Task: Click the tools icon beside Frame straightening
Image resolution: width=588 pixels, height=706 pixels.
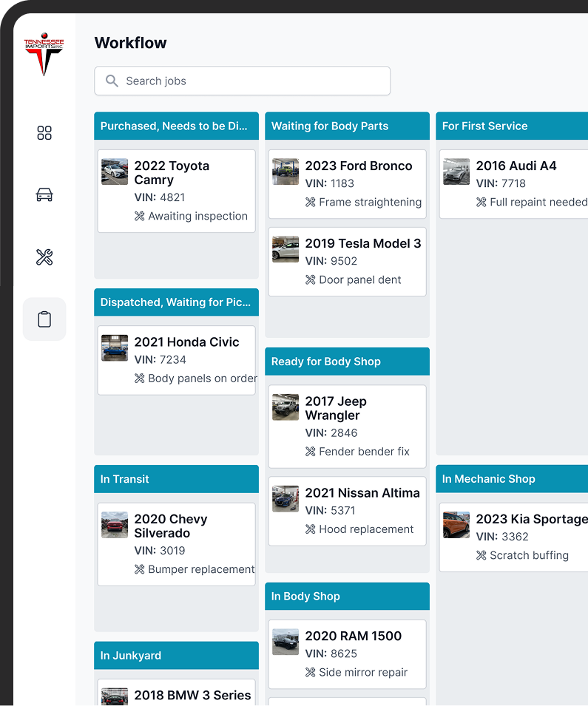Action: pyautogui.click(x=311, y=203)
